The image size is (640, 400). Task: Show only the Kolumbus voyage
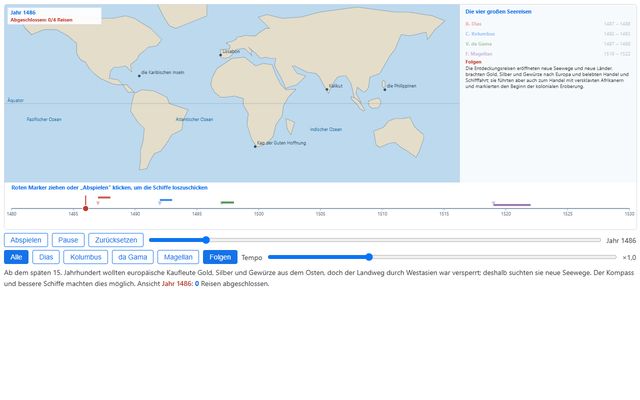coord(86,257)
